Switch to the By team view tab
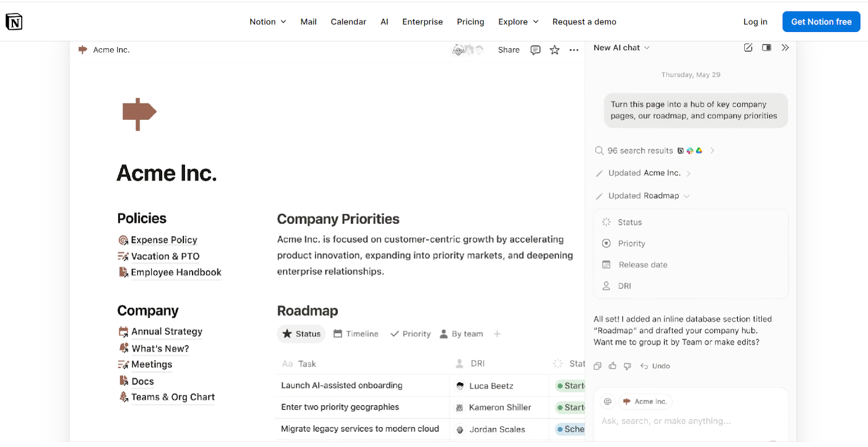The image size is (868, 447). pyautogui.click(x=461, y=334)
